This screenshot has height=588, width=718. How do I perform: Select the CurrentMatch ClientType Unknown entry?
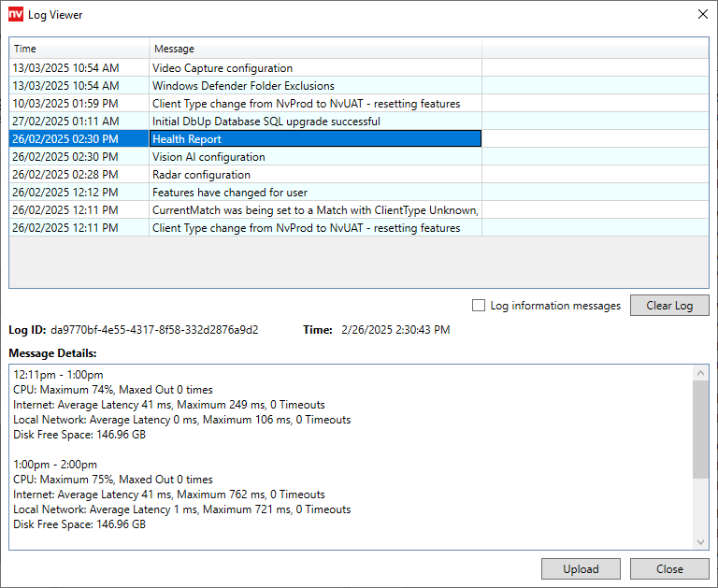(x=314, y=210)
